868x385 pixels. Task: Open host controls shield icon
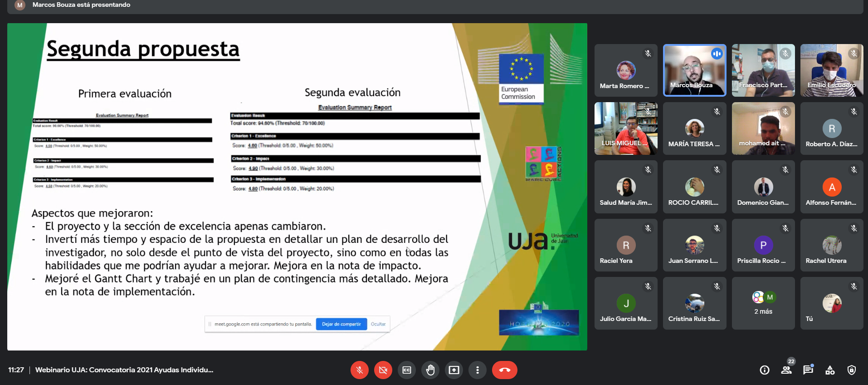coord(852,370)
